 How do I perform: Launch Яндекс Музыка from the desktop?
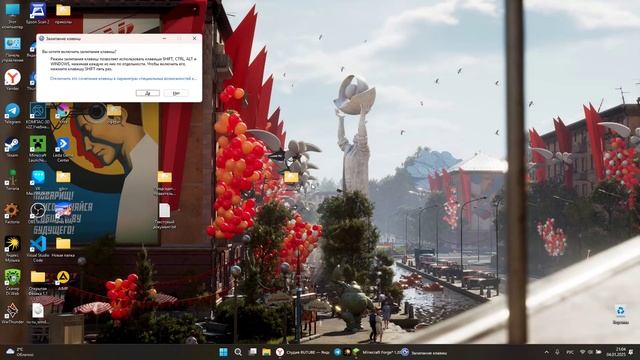click(x=12, y=248)
